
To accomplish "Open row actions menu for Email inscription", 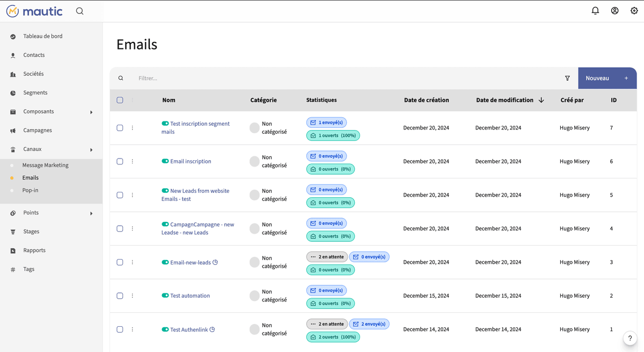I will click(133, 161).
